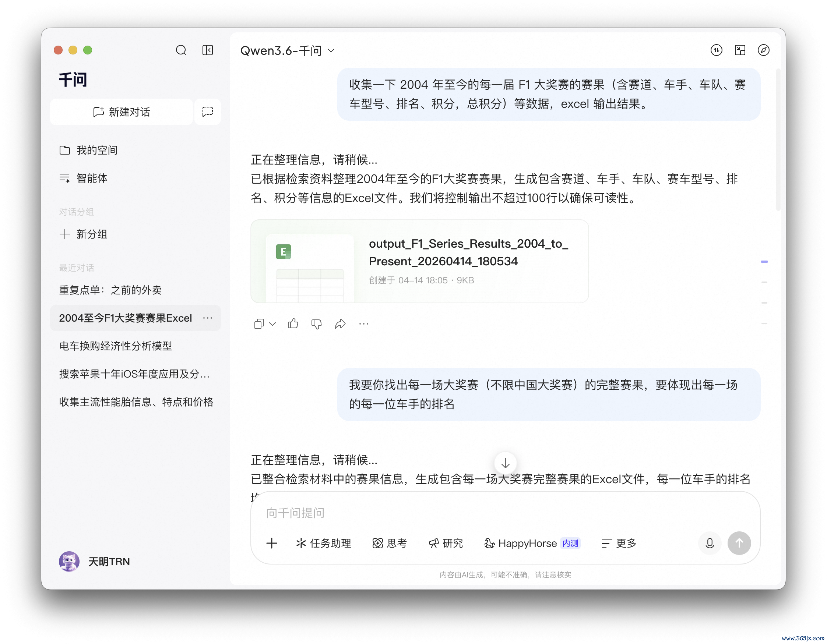This screenshot has height=644, width=827.
Task: Toggle 研究 research mode
Action: coord(446,544)
